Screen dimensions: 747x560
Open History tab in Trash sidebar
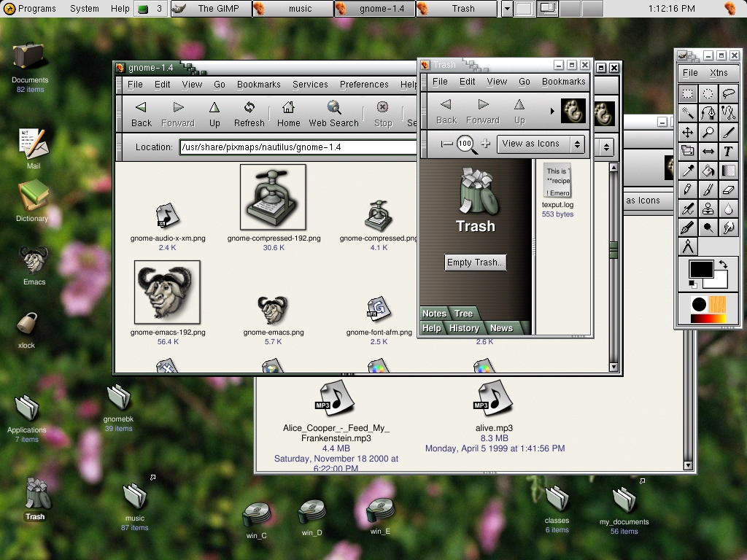click(464, 328)
